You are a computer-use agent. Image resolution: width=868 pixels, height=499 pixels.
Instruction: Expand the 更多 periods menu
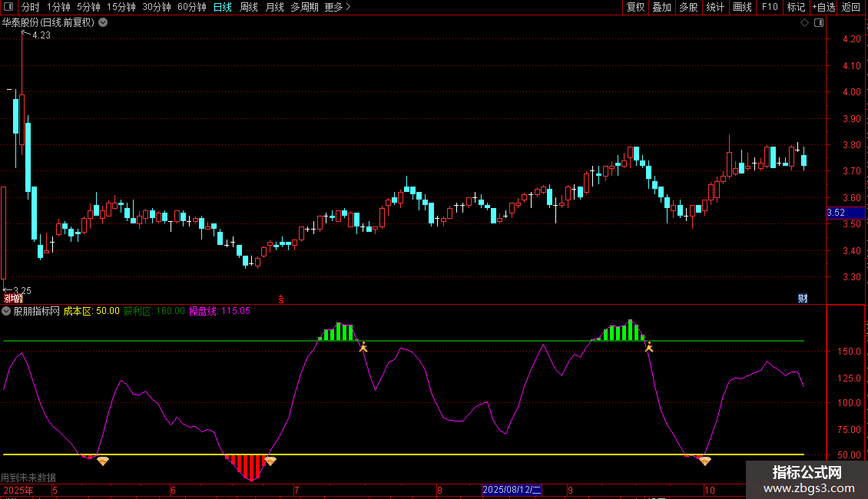point(338,7)
